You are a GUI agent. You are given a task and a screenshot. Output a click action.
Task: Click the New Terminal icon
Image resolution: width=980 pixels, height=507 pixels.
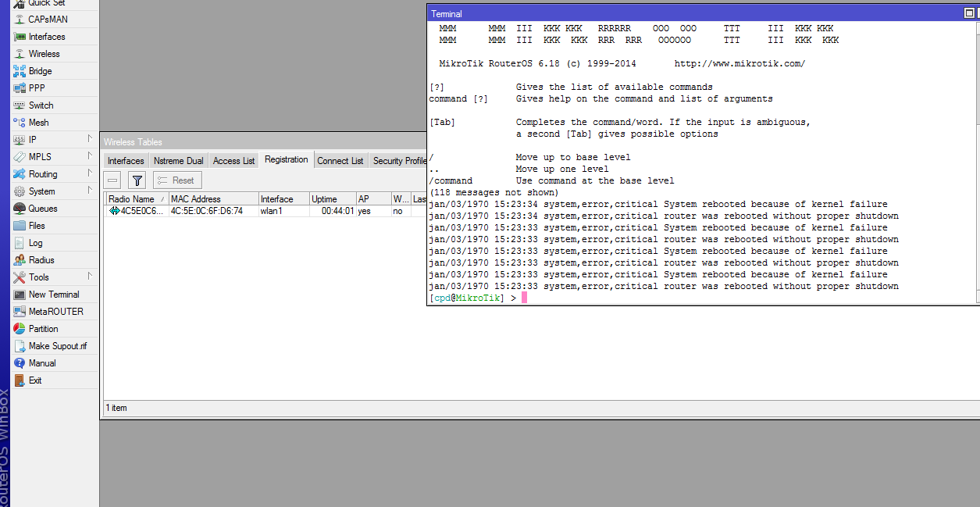[x=20, y=295]
